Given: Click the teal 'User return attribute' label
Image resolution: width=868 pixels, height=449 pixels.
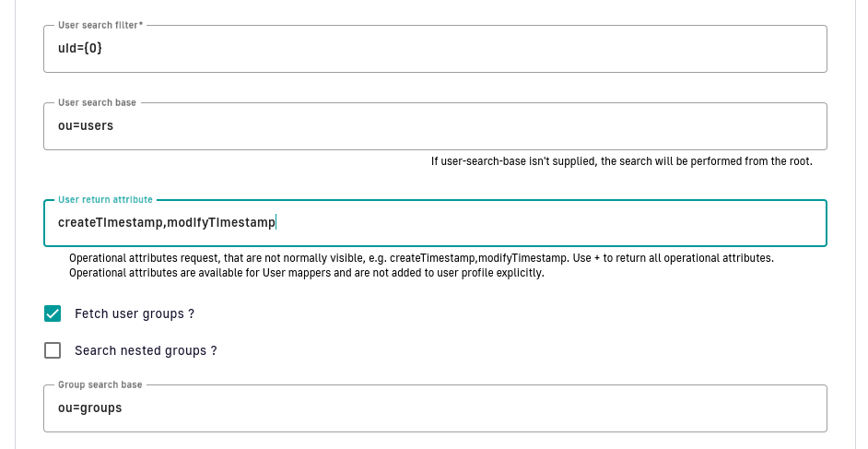Looking at the screenshot, I should pyautogui.click(x=105, y=199).
